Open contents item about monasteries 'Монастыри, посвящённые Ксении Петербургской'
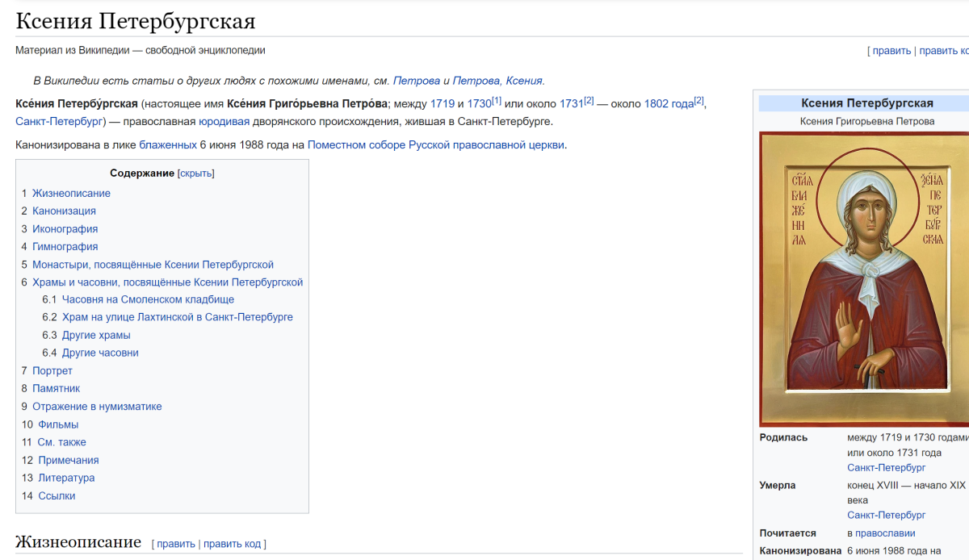Screen dimensions: 969x560 [x=153, y=265]
